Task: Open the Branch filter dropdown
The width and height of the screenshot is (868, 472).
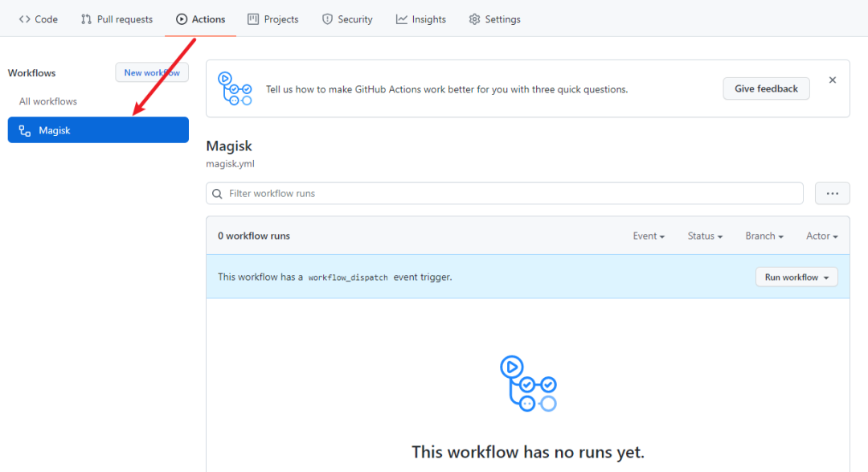Action: (x=764, y=236)
